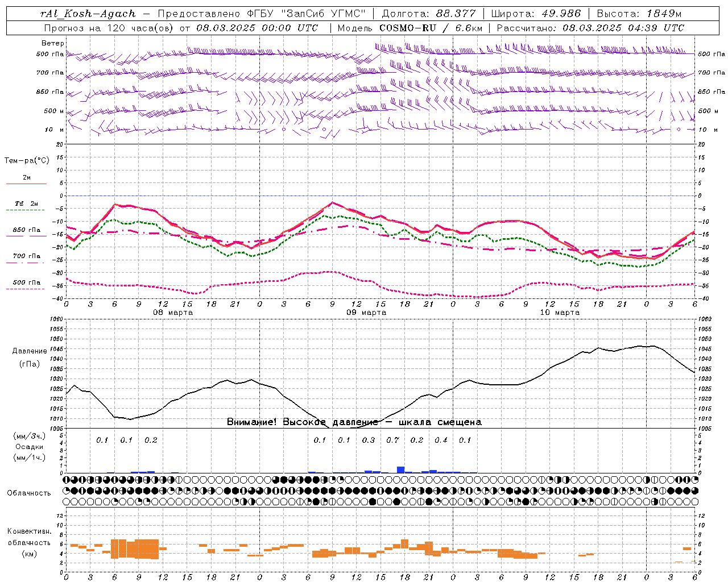Click the provider text ФГБУ "ЗапСиб УГМС"
Viewport: 728px width, 582px height.
coord(307,14)
